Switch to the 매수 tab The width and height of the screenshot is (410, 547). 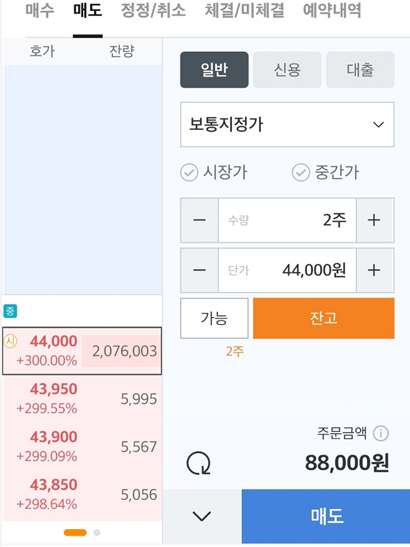[40, 10]
